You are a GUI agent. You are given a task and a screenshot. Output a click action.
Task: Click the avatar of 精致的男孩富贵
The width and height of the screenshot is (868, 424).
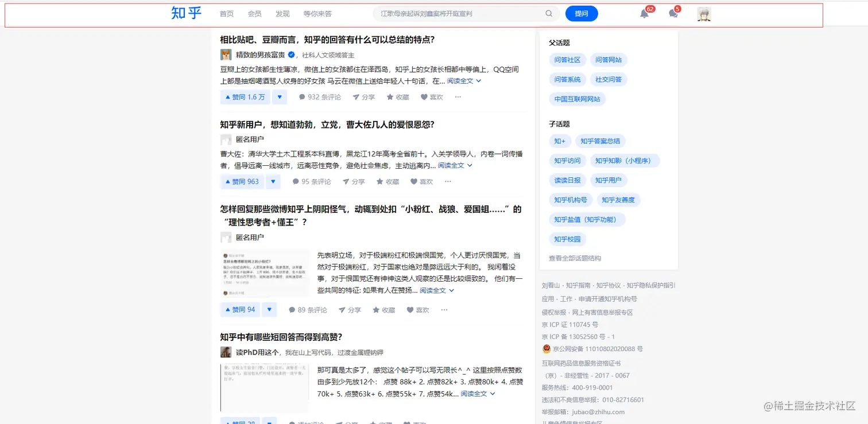[x=226, y=55]
